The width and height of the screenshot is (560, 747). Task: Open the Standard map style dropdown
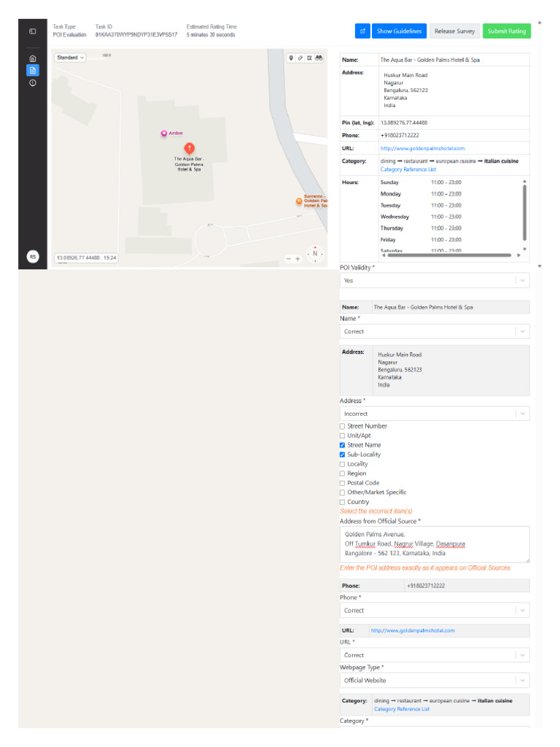coord(70,58)
